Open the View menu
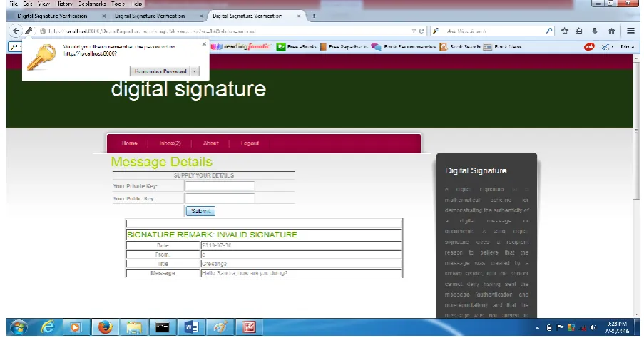 44,4
